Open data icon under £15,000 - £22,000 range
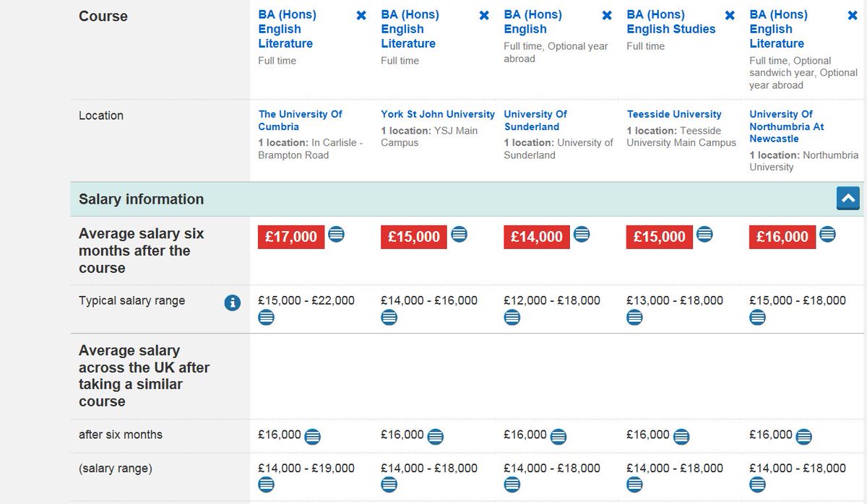867x504 pixels. 267,317
